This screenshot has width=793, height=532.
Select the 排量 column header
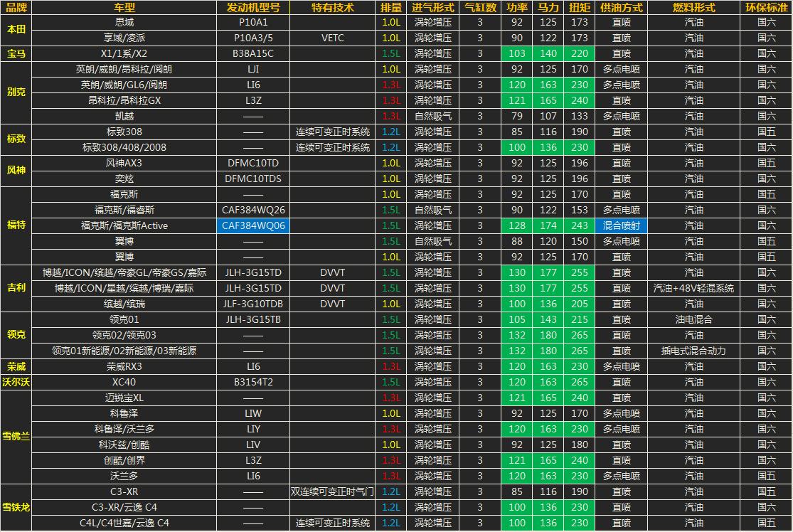click(x=391, y=8)
